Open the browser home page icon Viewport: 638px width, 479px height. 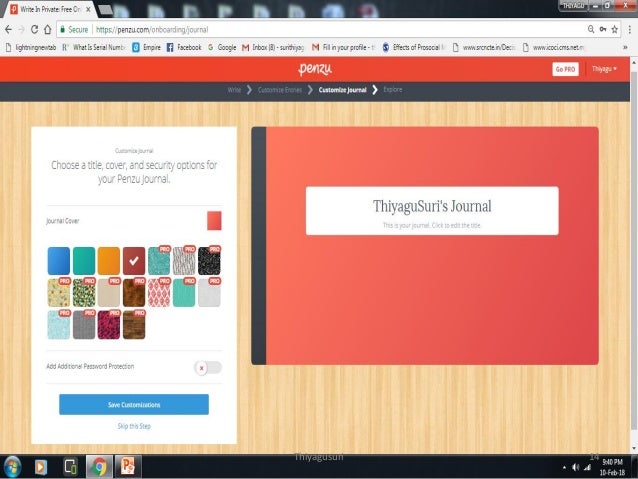tap(48, 29)
